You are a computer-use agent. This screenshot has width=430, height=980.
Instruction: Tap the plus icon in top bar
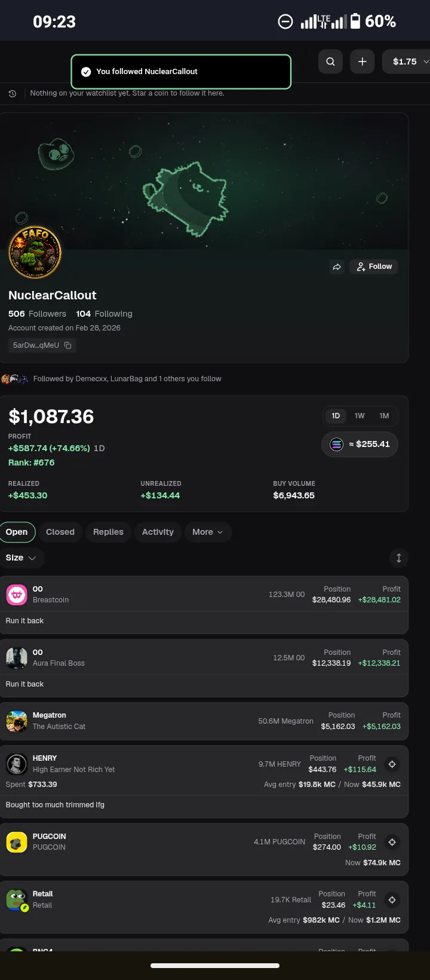[362, 62]
